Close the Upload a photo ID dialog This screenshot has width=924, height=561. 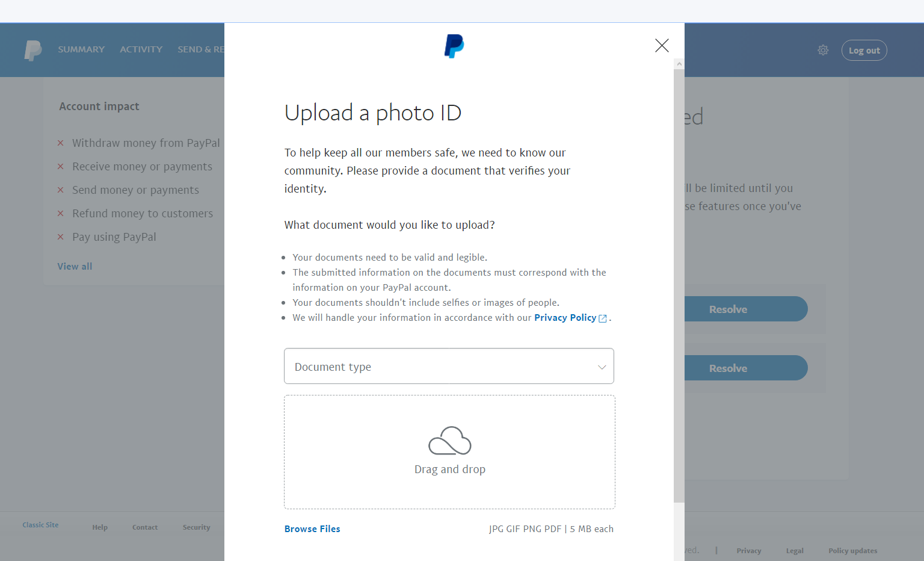coord(662,46)
